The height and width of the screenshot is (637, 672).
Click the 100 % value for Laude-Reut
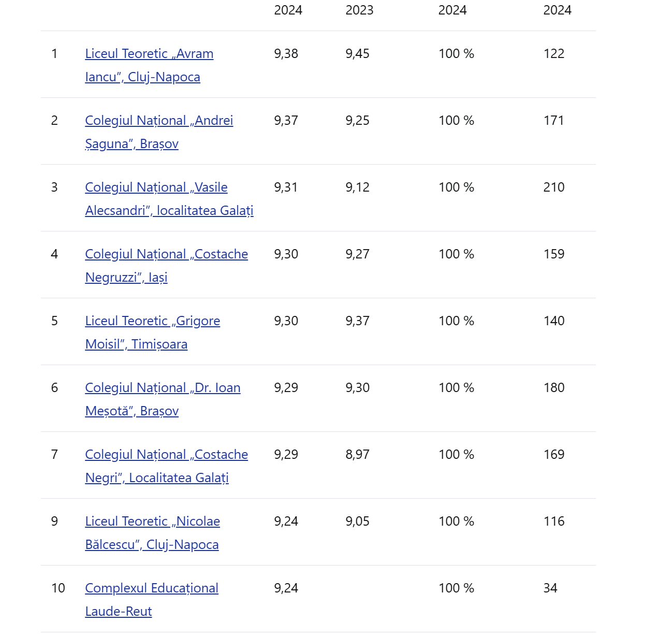pyautogui.click(x=456, y=588)
